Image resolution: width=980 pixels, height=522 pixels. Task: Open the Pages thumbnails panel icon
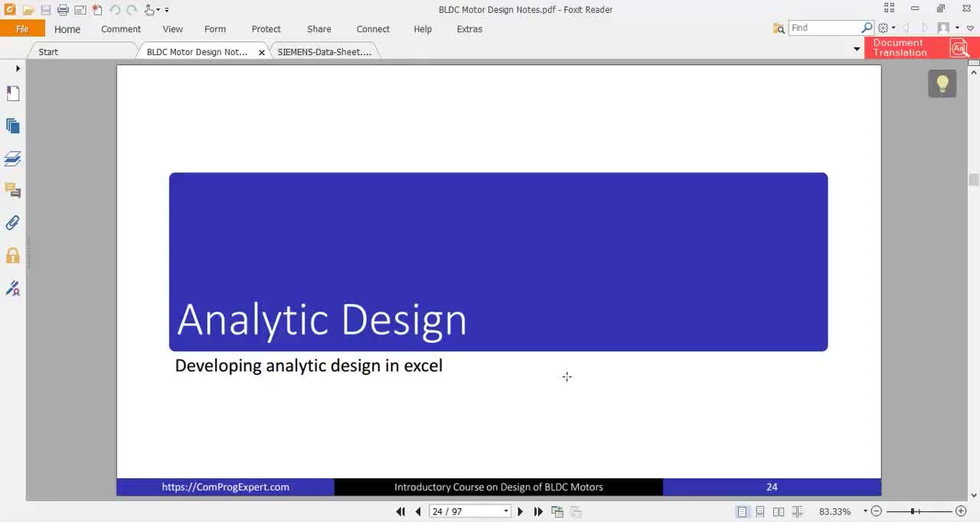13,126
